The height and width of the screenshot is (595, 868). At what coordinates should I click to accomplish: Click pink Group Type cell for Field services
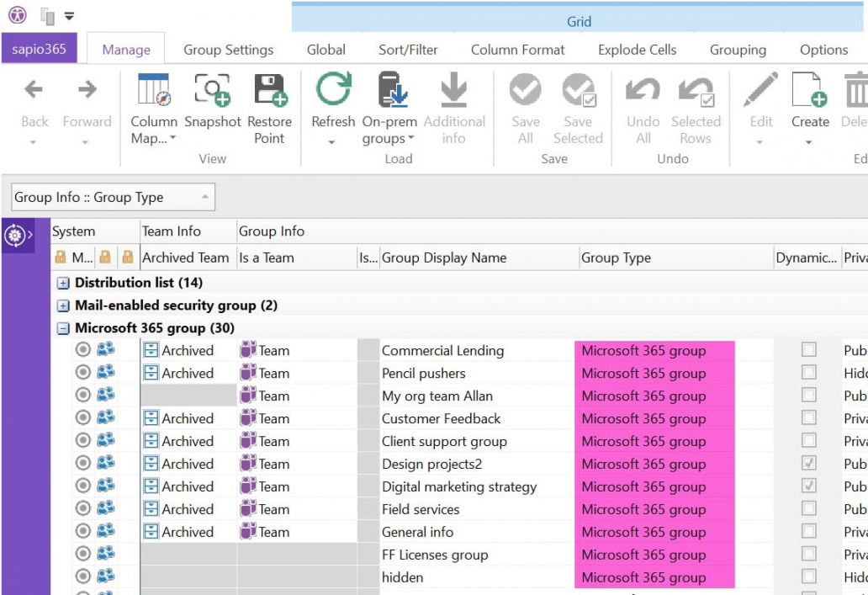654,509
